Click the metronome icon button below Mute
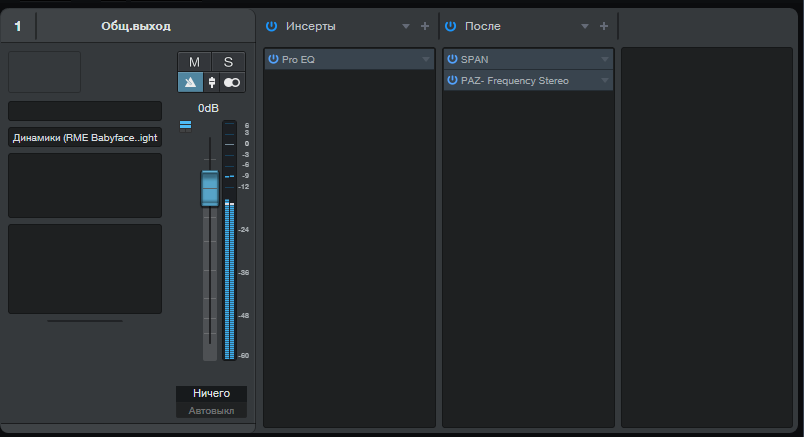Screen dimensions: 804x437 tap(190, 83)
